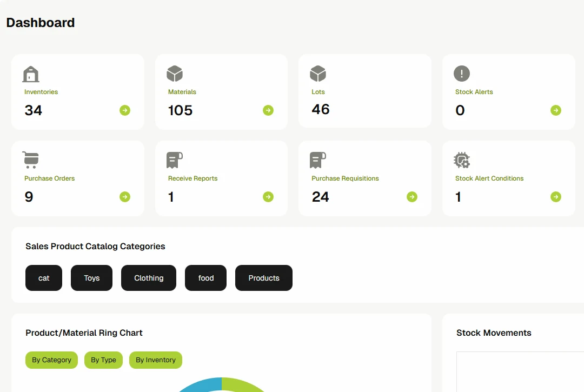Click the shopping cart icon on Purchase Orders

[30, 160]
